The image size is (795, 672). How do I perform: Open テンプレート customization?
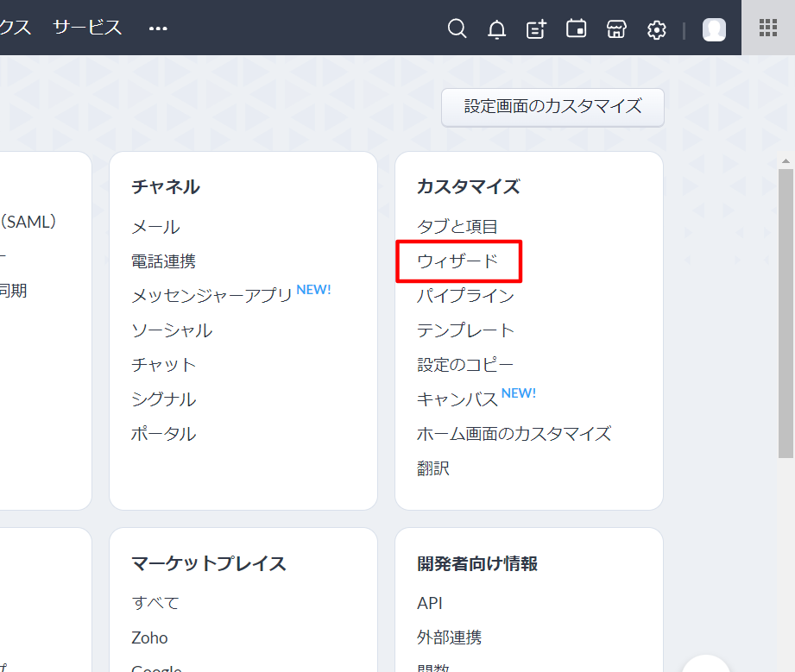[x=465, y=330]
